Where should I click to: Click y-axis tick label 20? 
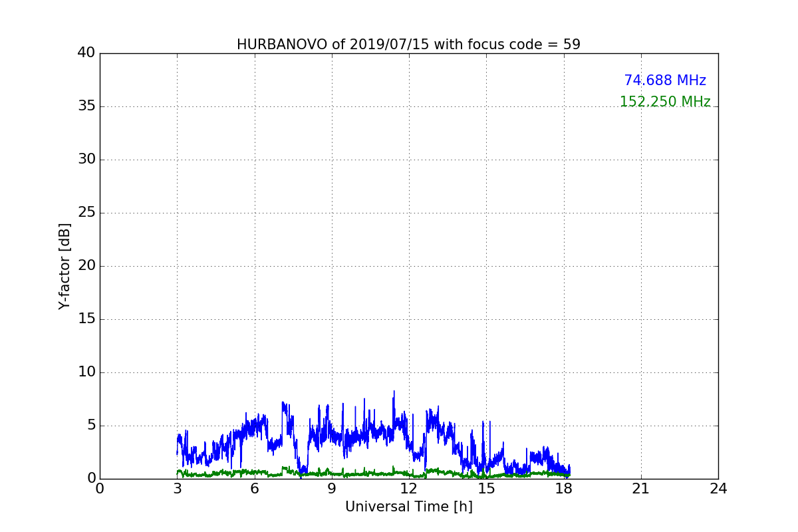(x=86, y=266)
